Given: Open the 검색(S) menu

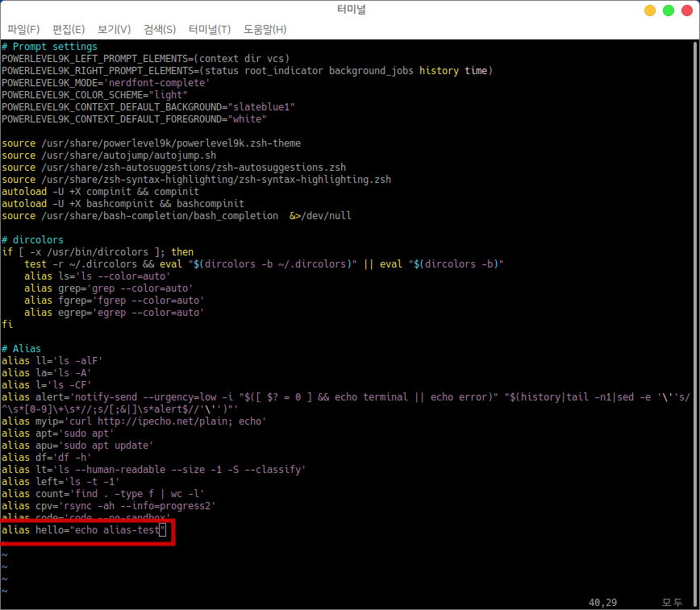Looking at the screenshot, I should [x=160, y=29].
